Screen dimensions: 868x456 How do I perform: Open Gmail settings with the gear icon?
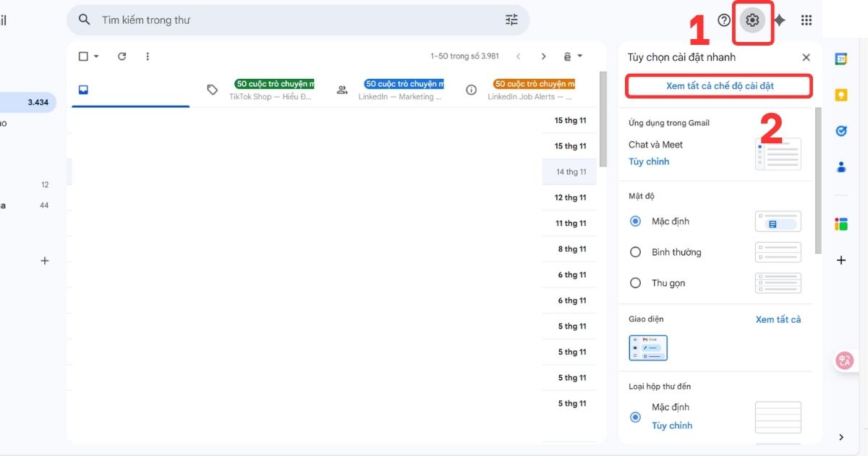click(x=752, y=20)
